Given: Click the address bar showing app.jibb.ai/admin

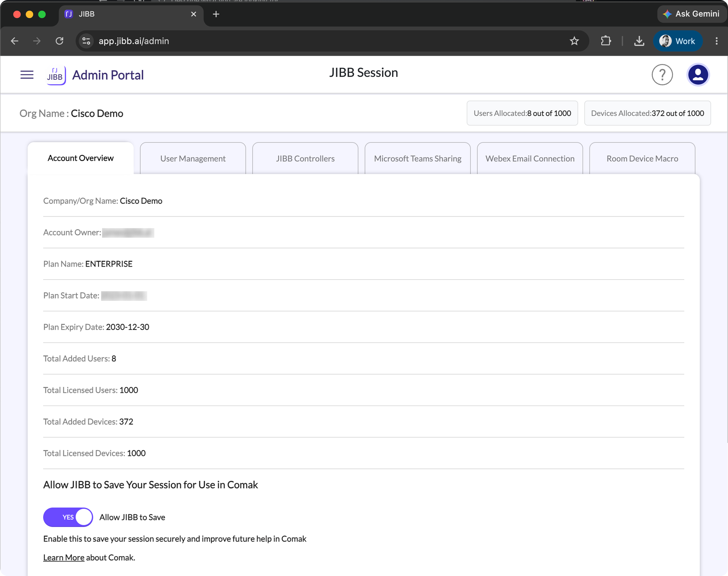Looking at the screenshot, I should tap(332, 41).
